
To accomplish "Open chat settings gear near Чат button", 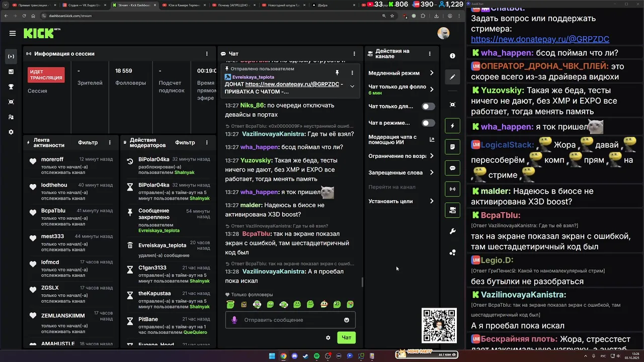I will coord(328,338).
